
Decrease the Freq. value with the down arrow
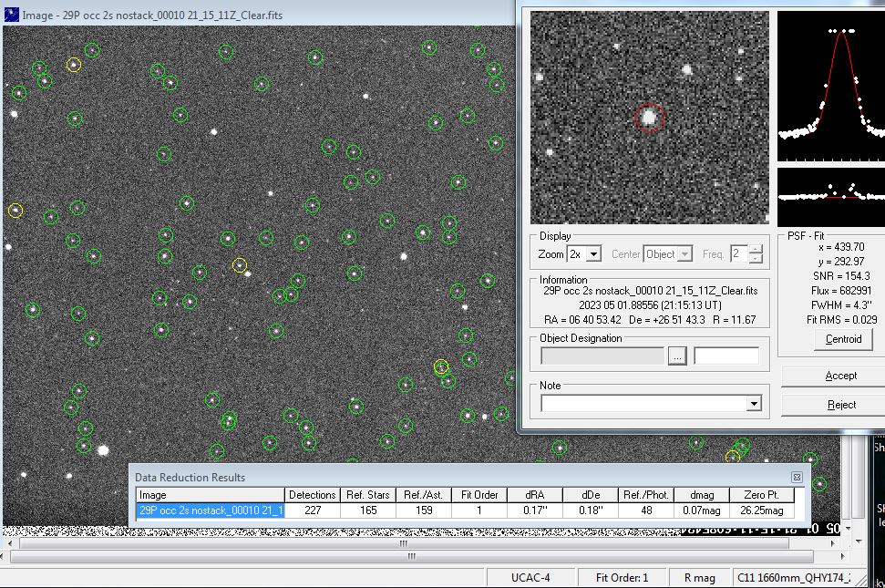pos(756,258)
